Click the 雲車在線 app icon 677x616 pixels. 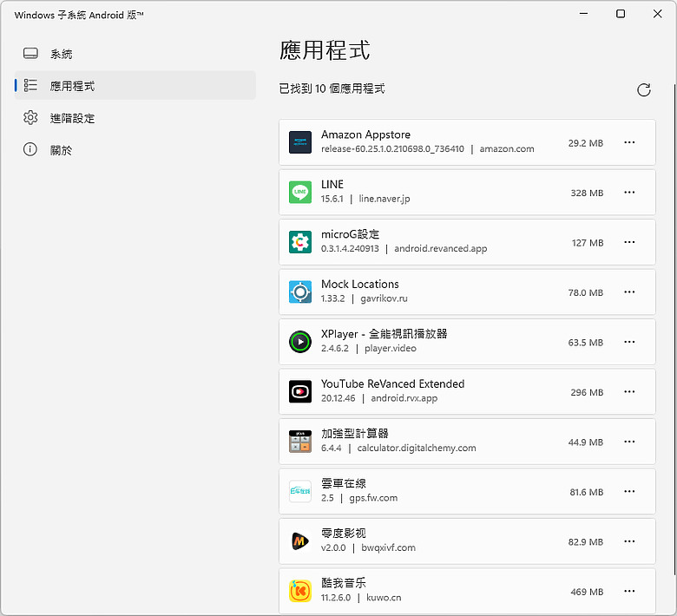[x=300, y=491]
